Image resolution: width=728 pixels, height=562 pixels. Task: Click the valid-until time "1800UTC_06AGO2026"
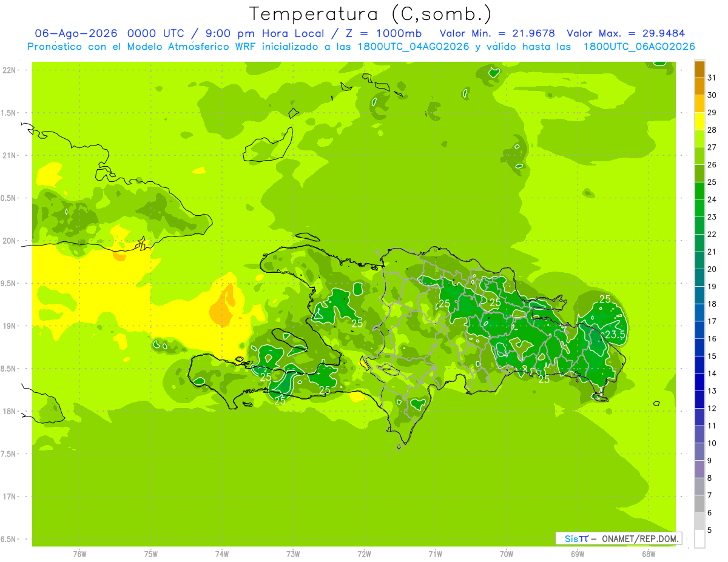click(x=639, y=47)
